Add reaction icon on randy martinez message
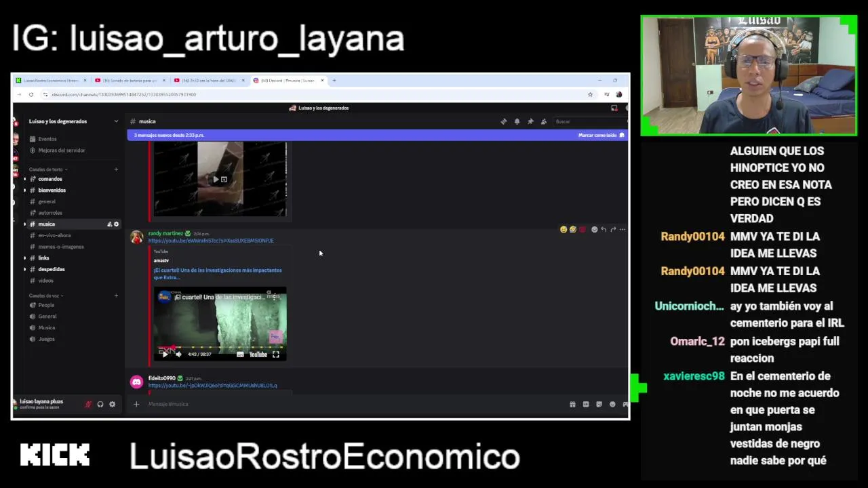This screenshot has height=488, width=868. click(594, 230)
